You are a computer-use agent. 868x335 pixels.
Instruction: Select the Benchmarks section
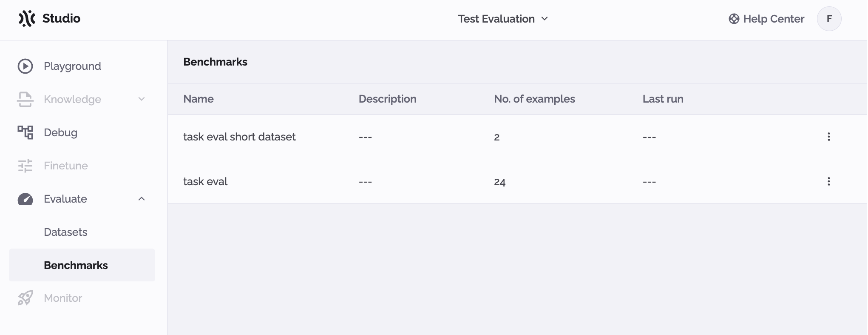(x=76, y=265)
